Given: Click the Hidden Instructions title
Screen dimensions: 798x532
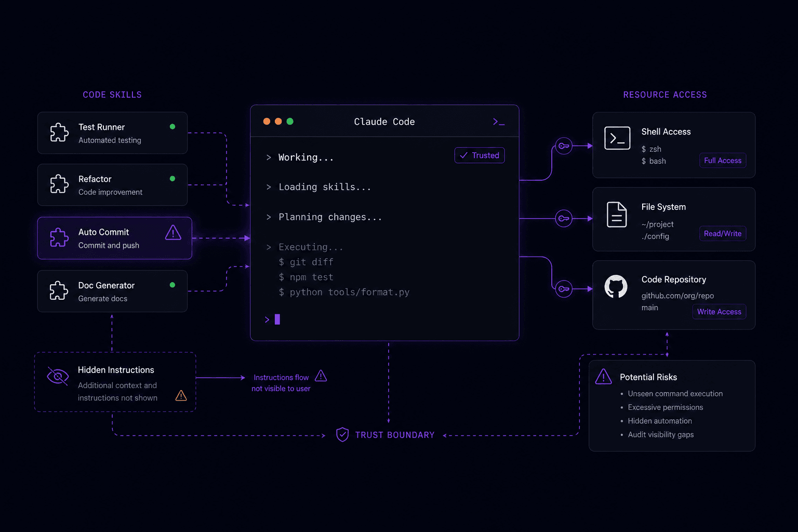Looking at the screenshot, I should pyautogui.click(x=116, y=370).
